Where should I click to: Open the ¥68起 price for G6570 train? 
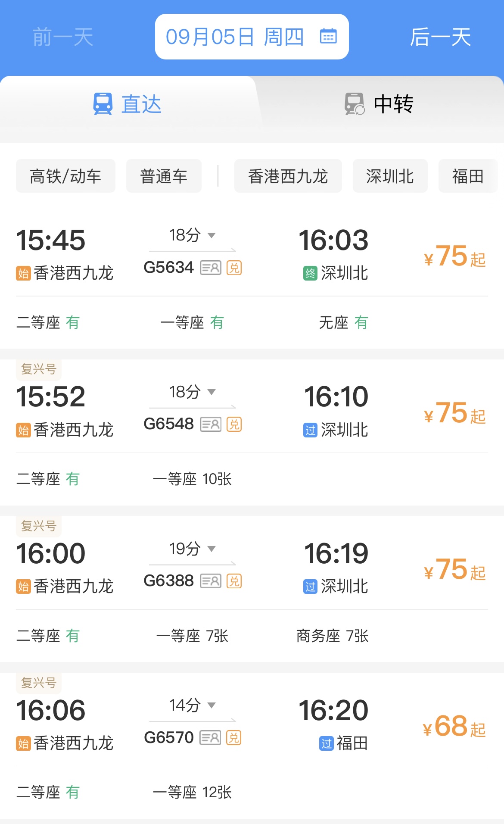[454, 727]
